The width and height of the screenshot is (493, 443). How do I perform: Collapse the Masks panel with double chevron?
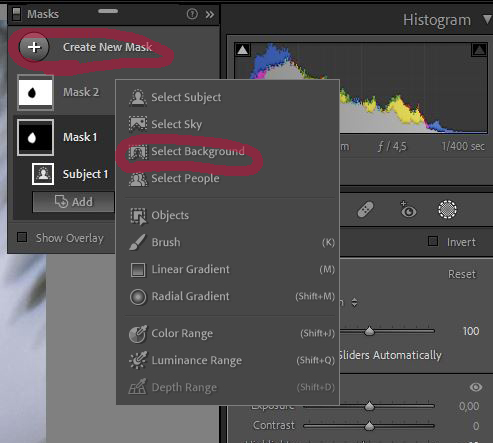point(210,14)
